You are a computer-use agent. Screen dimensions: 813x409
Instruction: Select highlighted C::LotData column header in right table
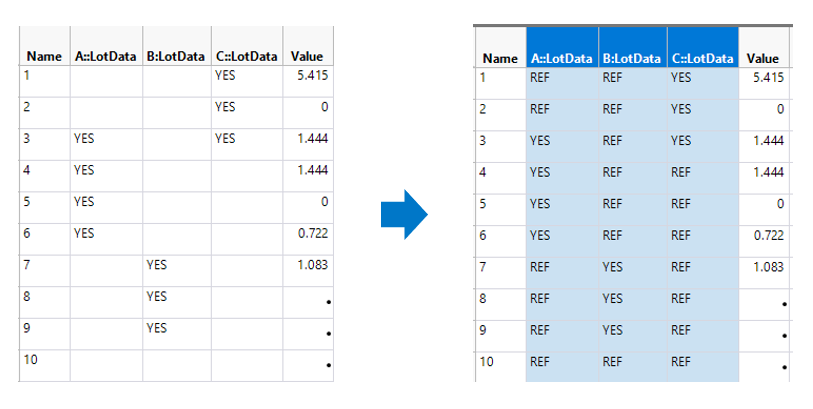(x=703, y=59)
